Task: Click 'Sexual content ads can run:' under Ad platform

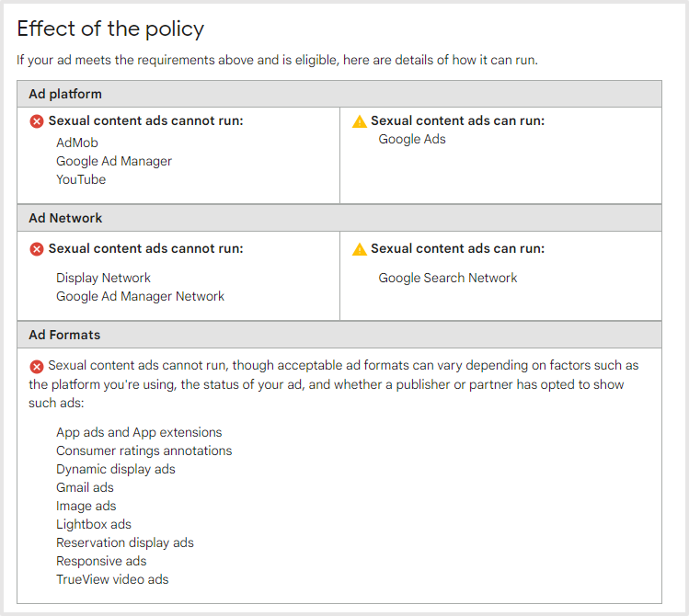Action: (x=458, y=120)
